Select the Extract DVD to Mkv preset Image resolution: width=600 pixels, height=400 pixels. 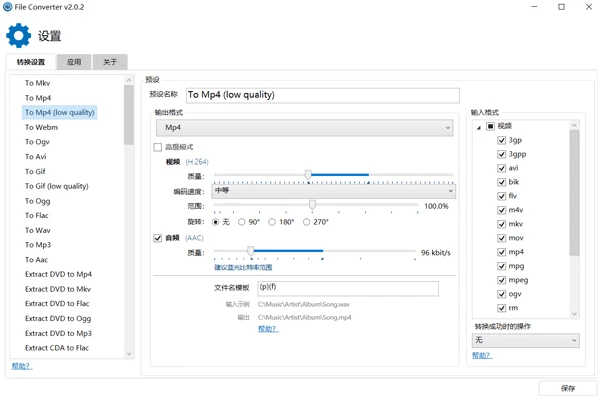[x=58, y=289]
